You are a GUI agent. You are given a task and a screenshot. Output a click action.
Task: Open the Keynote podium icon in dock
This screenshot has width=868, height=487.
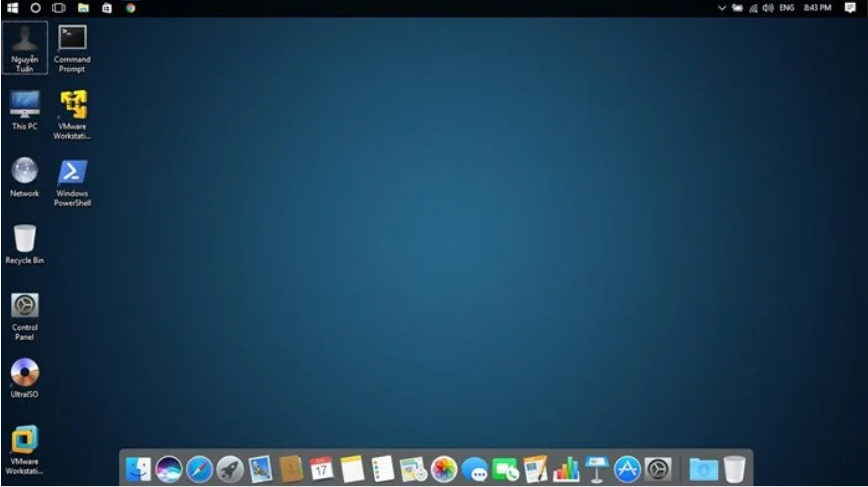[597, 469]
